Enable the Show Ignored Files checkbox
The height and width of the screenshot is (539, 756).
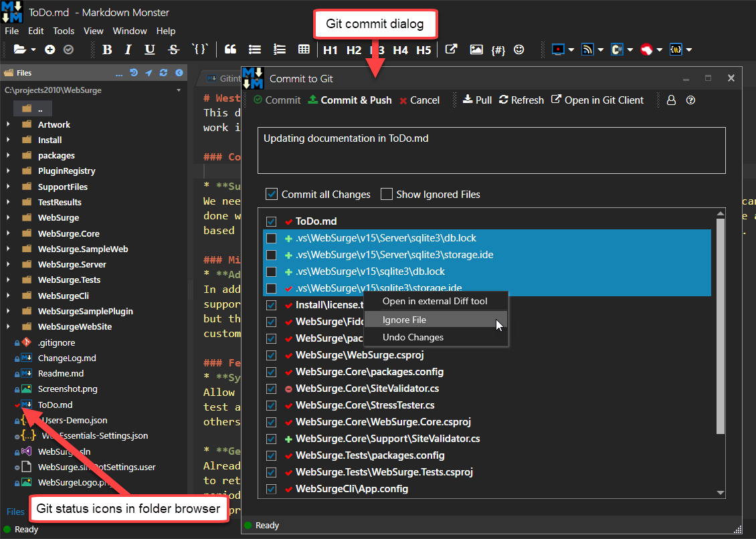point(386,195)
